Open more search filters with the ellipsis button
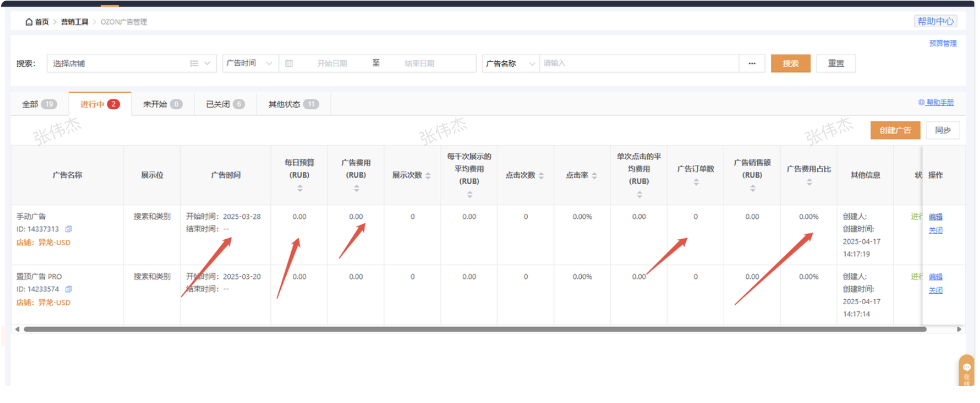Viewport: 980px width, 403px height. (x=752, y=63)
